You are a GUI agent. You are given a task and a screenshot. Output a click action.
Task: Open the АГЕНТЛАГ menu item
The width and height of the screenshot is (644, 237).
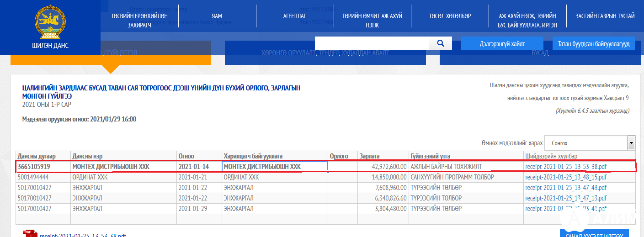[295, 16]
